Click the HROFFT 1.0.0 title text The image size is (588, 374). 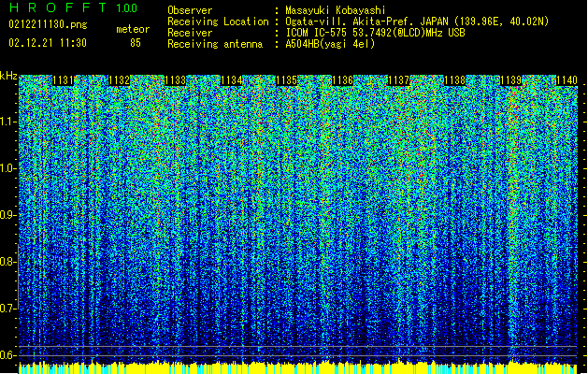coord(73,7)
